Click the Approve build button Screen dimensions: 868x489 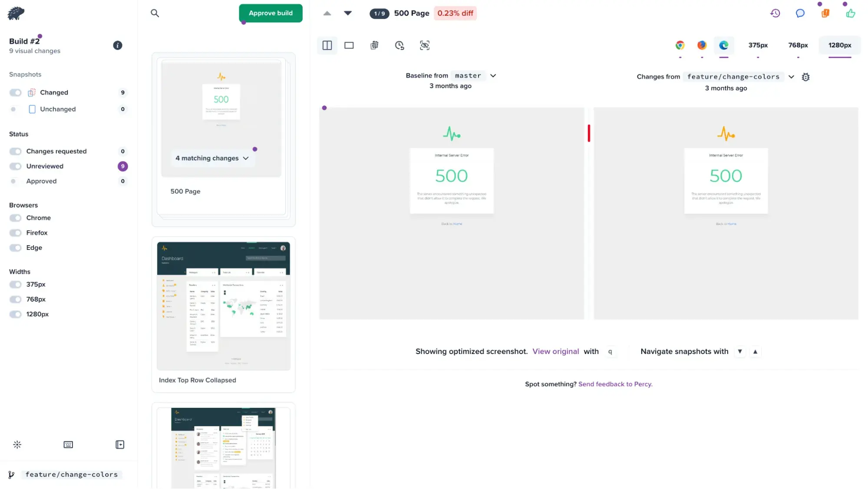(270, 13)
